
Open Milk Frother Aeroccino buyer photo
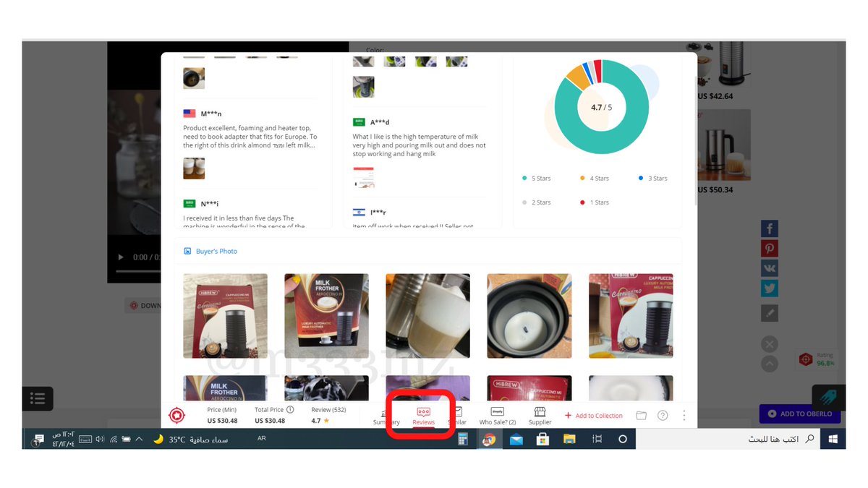pos(327,316)
